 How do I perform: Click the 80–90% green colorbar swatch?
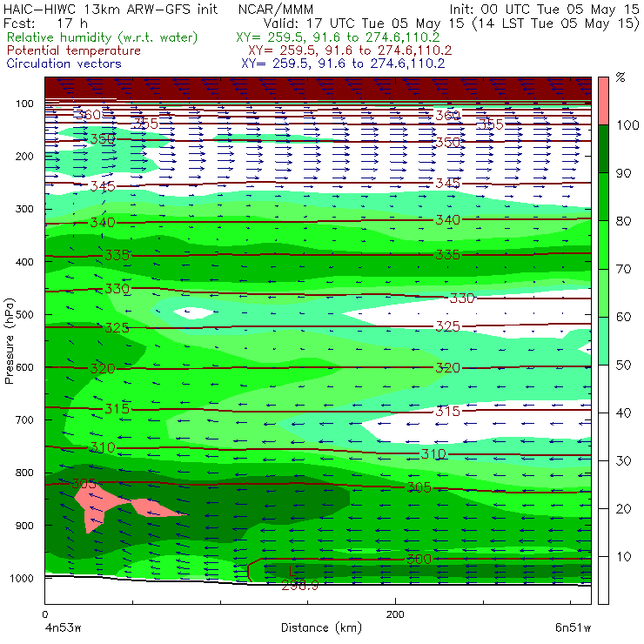pyautogui.click(x=603, y=197)
